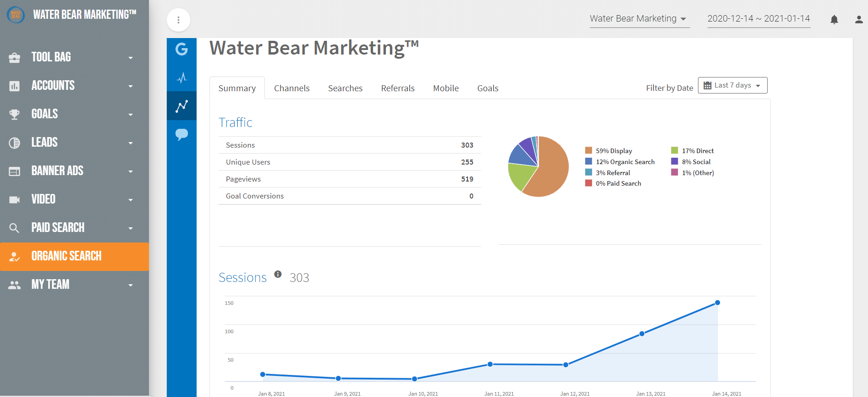The height and width of the screenshot is (397, 868).
Task: Click the Water Bear Marketing logo icon
Action: [16, 15]
